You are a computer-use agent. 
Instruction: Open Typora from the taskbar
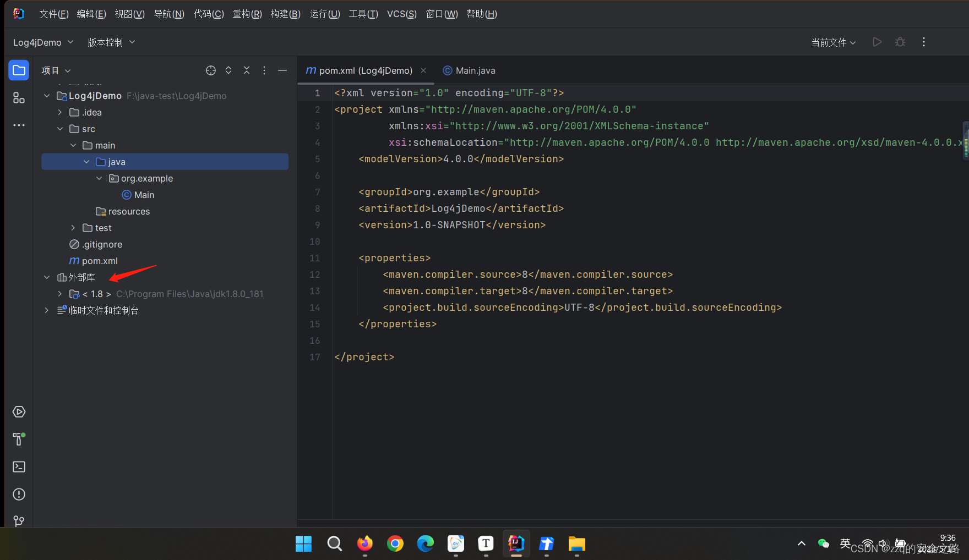click(486, 544)
